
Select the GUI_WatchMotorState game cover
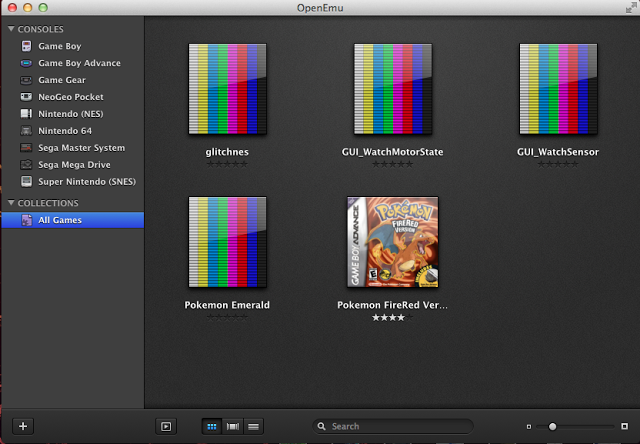[x=393, y=89]
